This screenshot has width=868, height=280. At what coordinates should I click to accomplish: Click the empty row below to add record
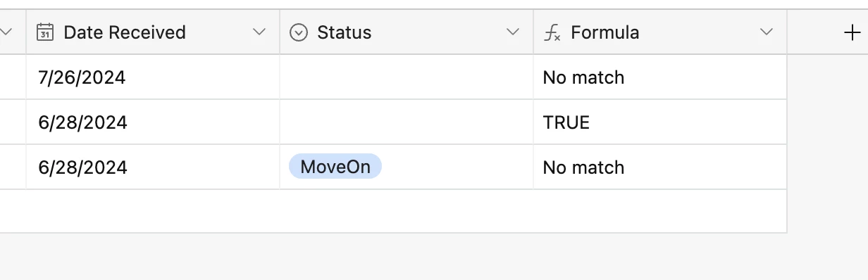pyautogui.click(x=393, y=211)
